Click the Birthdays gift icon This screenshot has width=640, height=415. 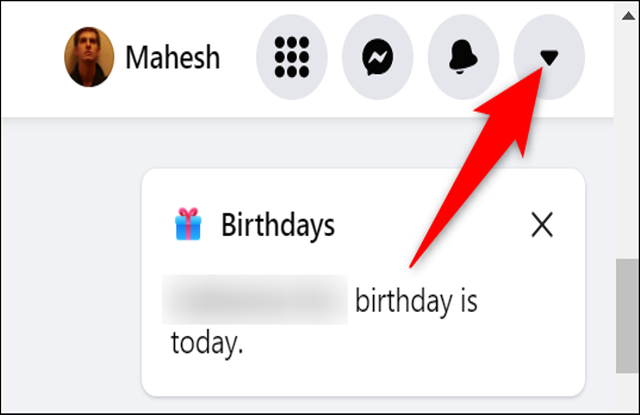pyautogui.click(x=188, y=224)
